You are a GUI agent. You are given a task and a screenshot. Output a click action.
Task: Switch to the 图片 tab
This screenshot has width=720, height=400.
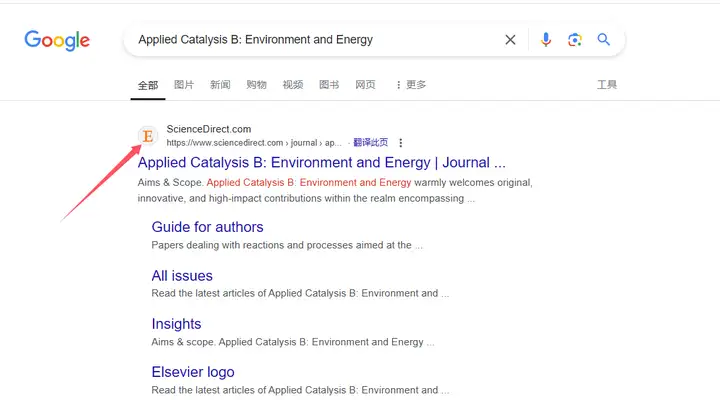(x=184, y=85)
